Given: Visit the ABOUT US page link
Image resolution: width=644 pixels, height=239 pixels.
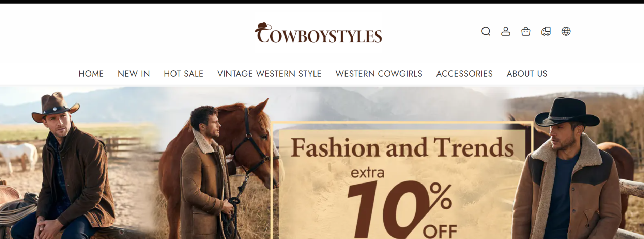Looking at the screenshot, I should [527, 74].
